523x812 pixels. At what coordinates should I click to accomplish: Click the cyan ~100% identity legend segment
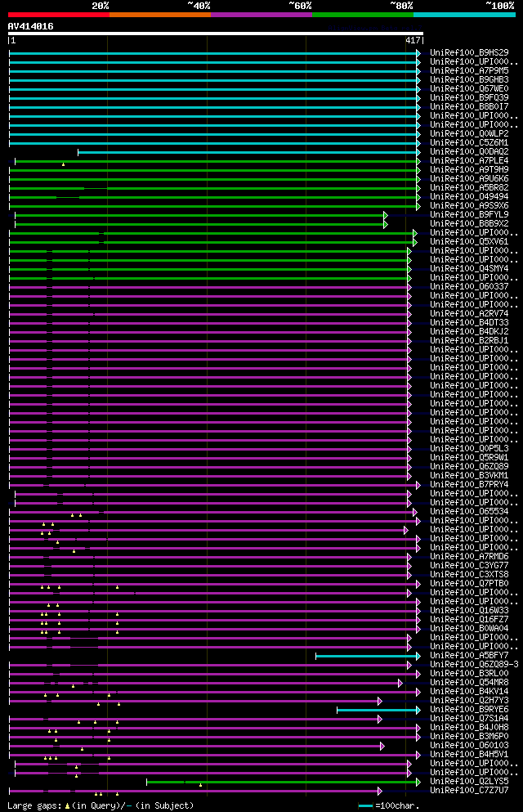pyautogui.click(x=464, y=15)
